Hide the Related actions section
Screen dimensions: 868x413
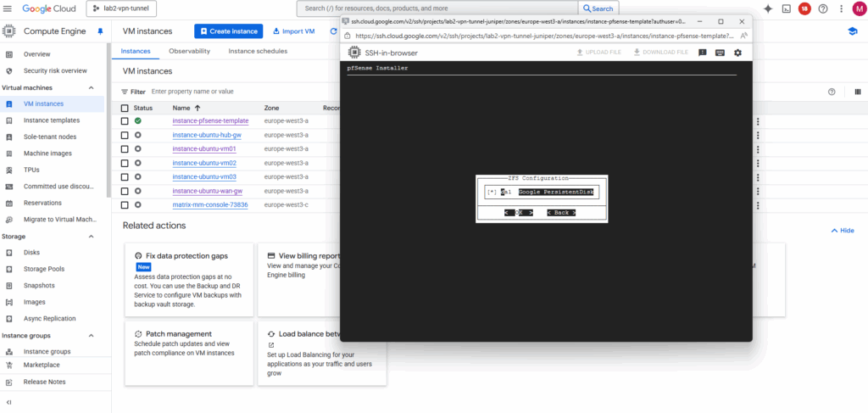[843, 231]
